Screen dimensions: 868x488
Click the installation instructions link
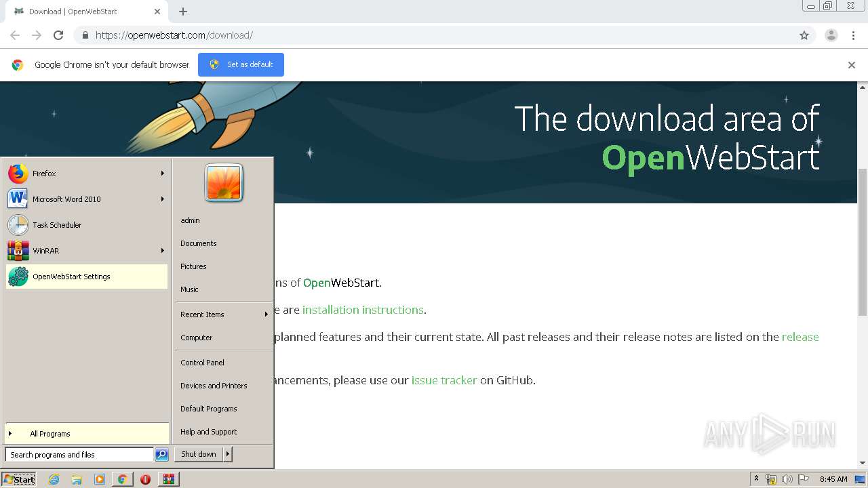point(363,310)
